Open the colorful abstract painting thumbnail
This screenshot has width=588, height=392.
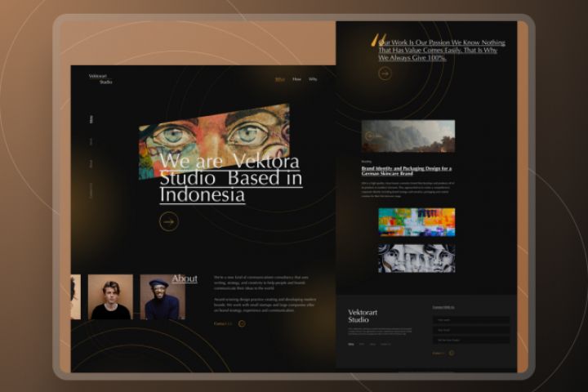coord(416,222)
